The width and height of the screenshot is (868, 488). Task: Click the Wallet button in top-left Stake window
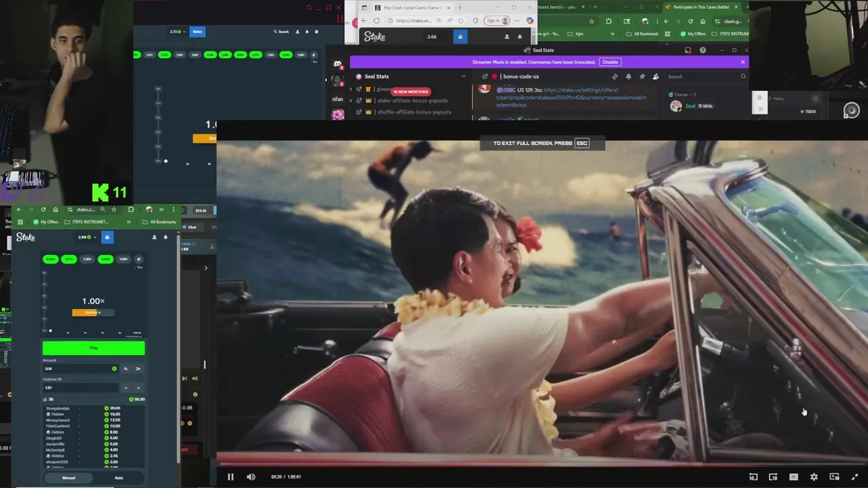(x=197, y=31)
